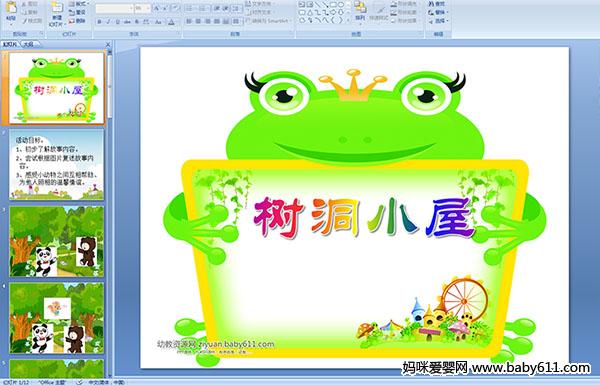Toggle Text Shadow S formatting
This screenshot has height=385, width=600.
point(137,22)
